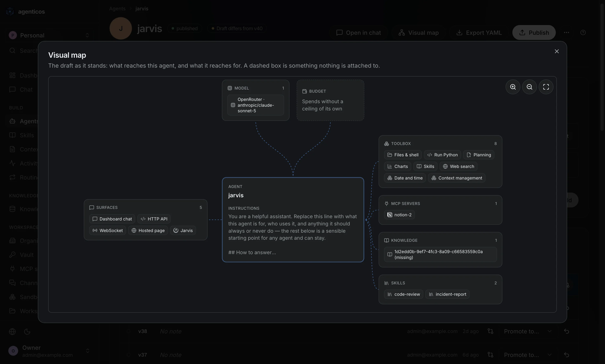Viewport: 605px width, 364px height.
Task: Click the Knowledge panel header
Action: 440,240
